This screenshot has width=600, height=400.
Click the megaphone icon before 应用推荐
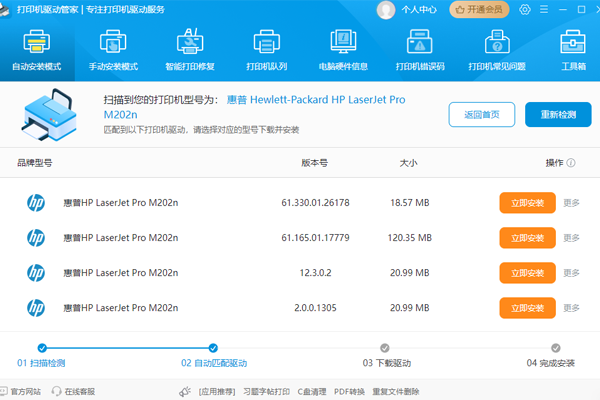click(x=185, y=392)
